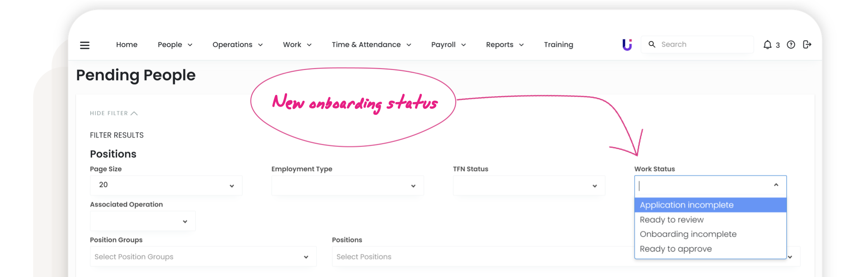Open the hamburger menu icon
The width and height of the screenshot is (868, 277).
pyautogui.click(x=85, y=45)
